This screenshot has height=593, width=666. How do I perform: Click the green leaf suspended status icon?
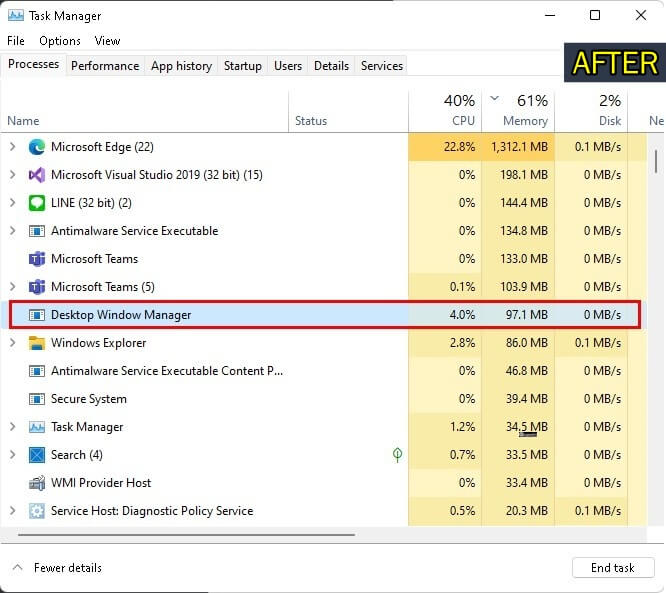(x=397, y=455)
